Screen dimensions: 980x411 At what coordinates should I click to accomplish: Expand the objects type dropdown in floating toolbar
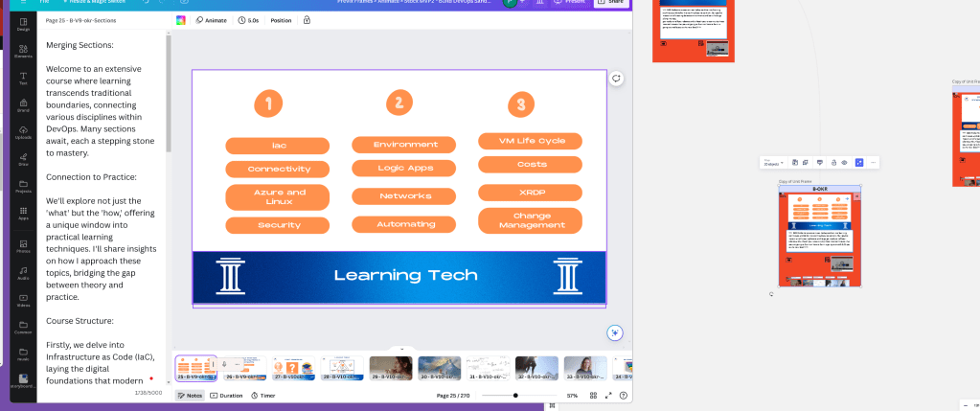point(773,163)
